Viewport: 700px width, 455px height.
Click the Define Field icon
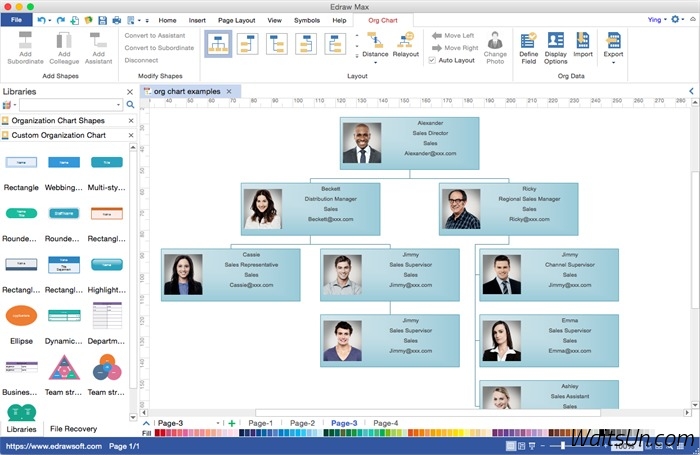pos(528,46)
